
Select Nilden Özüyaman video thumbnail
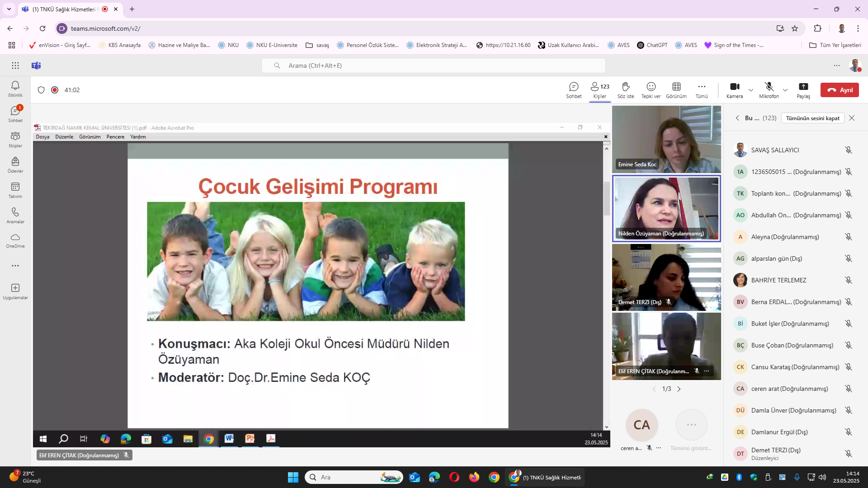point(666,209)
